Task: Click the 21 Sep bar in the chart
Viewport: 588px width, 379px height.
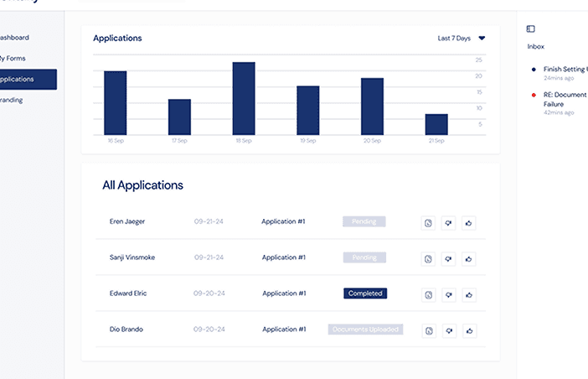Action: 436,124
